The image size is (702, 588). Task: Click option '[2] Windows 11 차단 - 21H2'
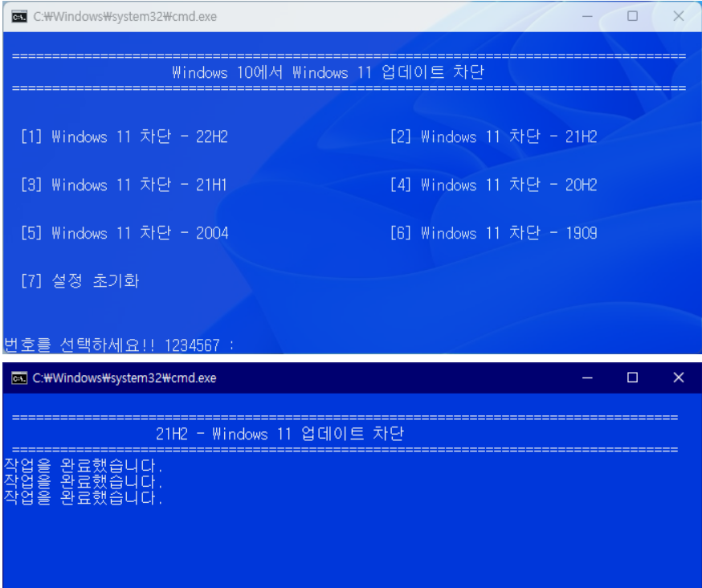tap(493, 136)
